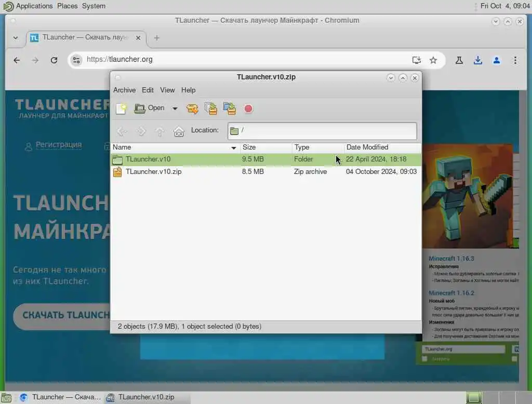The width and height of the screenshot is (532, 404).
Task: Open Chromium downloads icon
Action: click(478, 60)
